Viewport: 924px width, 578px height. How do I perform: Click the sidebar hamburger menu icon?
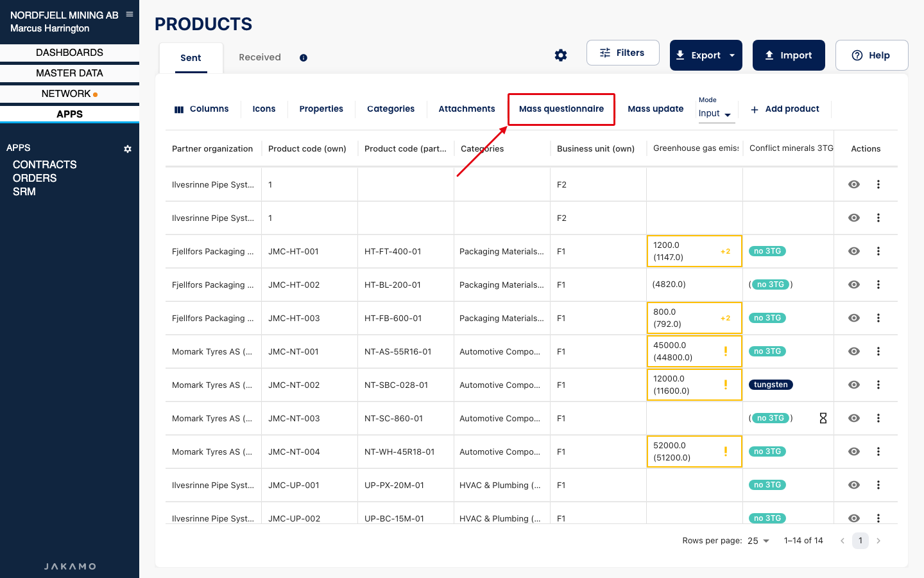click(130, 14)
